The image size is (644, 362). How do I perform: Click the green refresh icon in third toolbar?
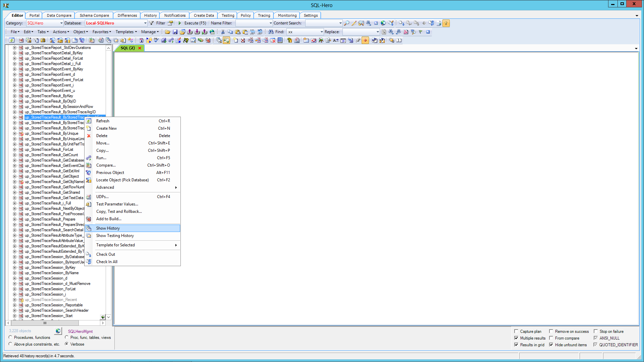click(12, 40)
